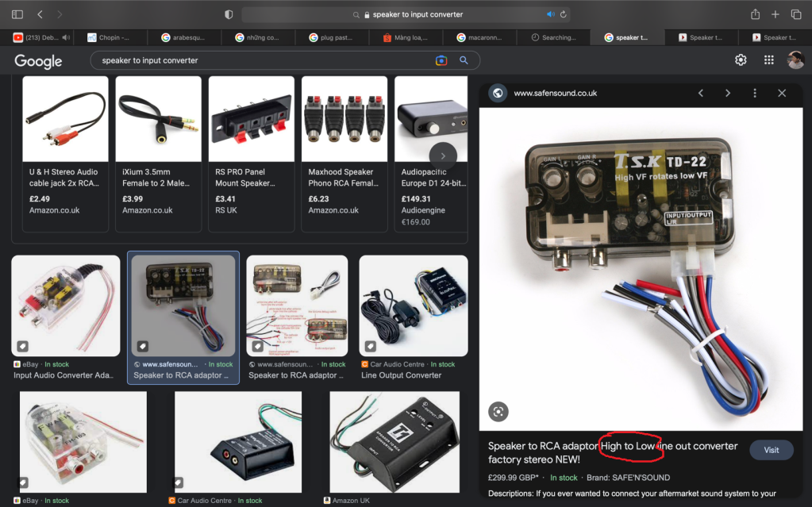This screenshot has height=507, width=812.
Task: Click the Brand: SAFE'N'SOUND text
Action: tap(628, 478)
